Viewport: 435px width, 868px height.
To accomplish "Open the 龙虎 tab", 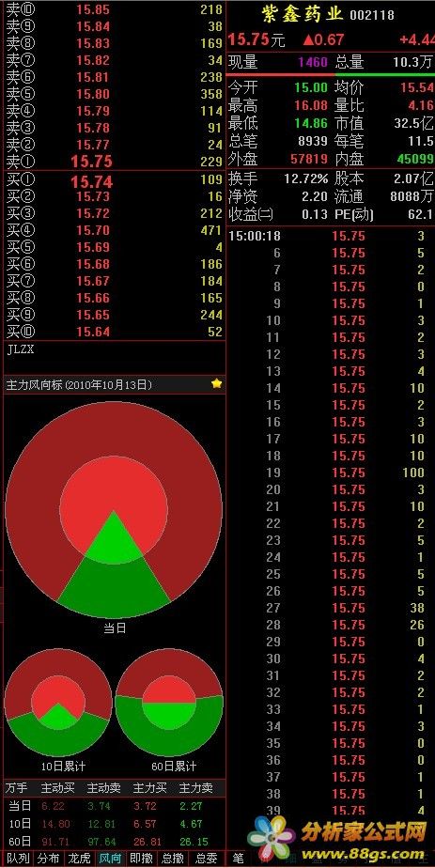I will 79,859.
